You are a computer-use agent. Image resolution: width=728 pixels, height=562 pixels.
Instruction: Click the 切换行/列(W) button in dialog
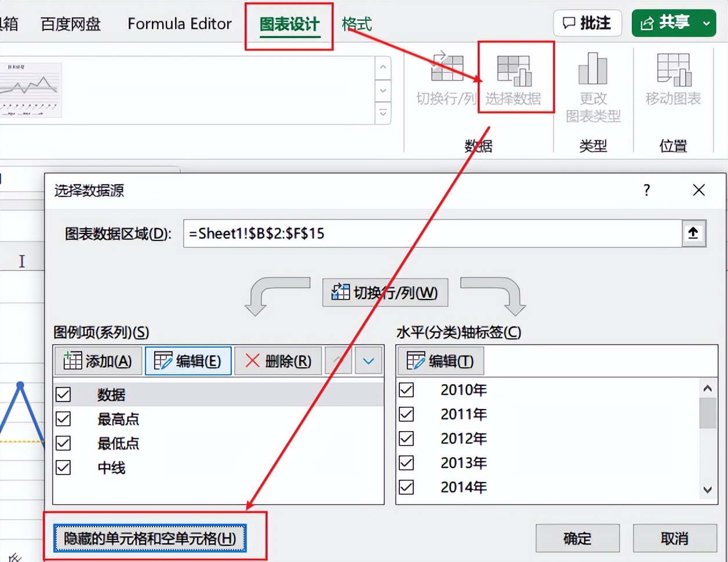coord(385,293)
